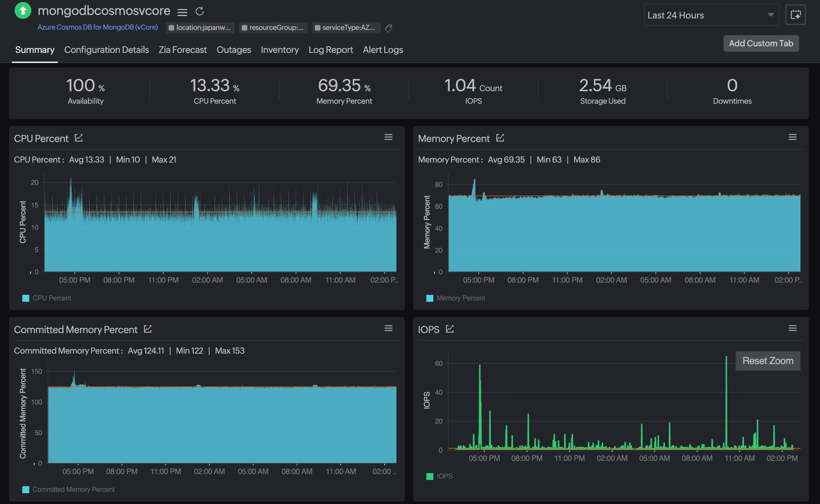Toggle the IOPS series in the legend

[440, 476]
